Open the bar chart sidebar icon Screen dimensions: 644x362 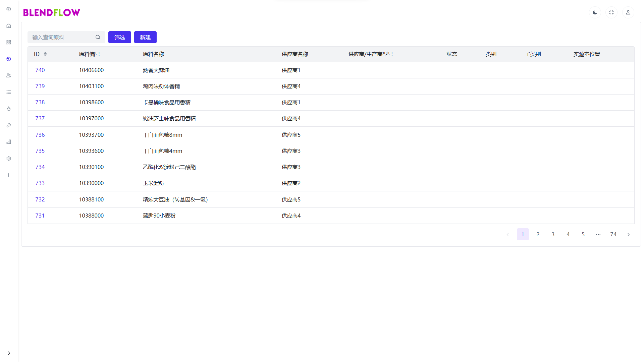click(9, 142)
